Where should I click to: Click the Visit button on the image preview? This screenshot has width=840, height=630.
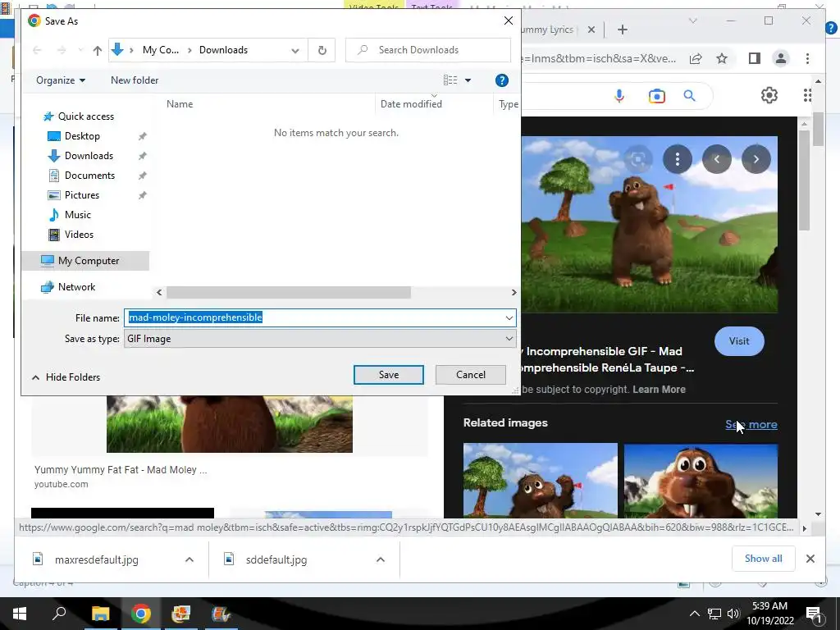click(x=739, y=341)
